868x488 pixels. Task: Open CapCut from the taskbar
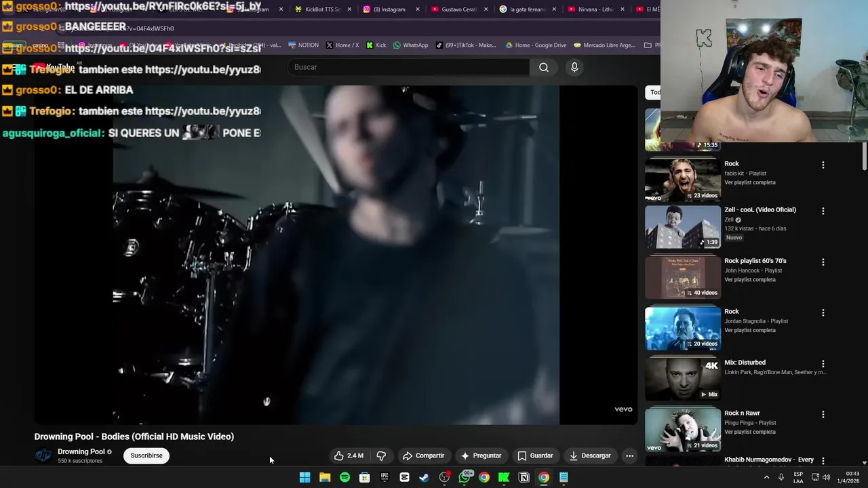point(404,477)
